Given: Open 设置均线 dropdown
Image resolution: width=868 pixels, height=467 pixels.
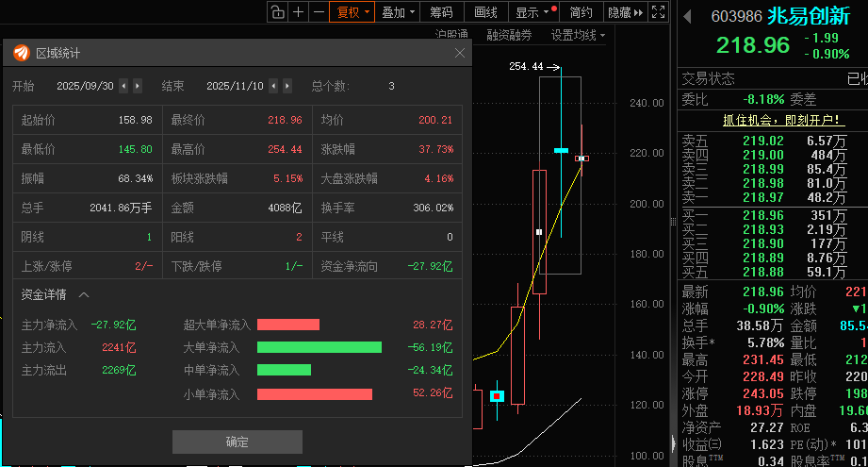Looking at the screenshot, I should click(578, 36).
